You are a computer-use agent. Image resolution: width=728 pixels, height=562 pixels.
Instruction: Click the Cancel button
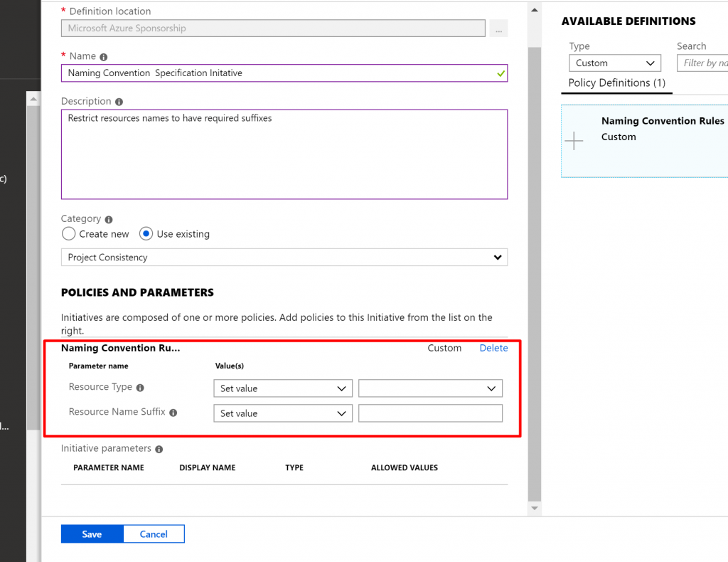click(154, 534)
